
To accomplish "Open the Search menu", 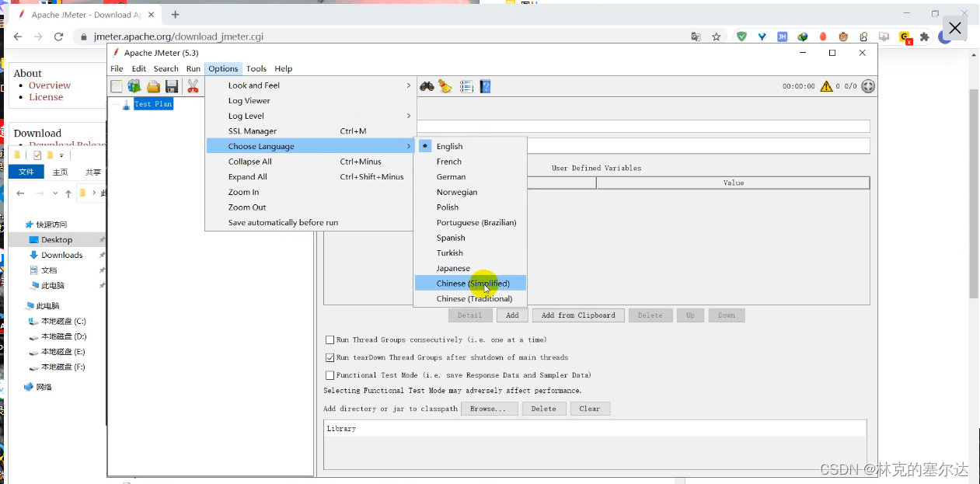I will [x=166, y=68].
